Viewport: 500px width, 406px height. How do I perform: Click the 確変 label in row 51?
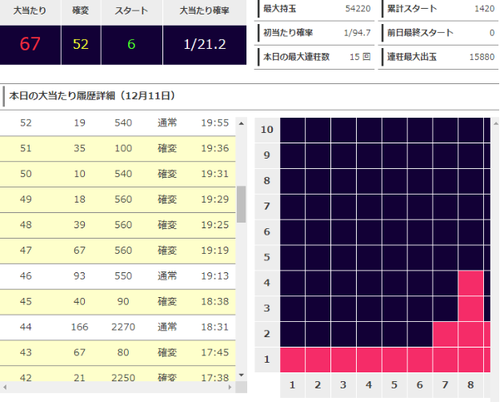pyautogui.click(x=167, y=148)
